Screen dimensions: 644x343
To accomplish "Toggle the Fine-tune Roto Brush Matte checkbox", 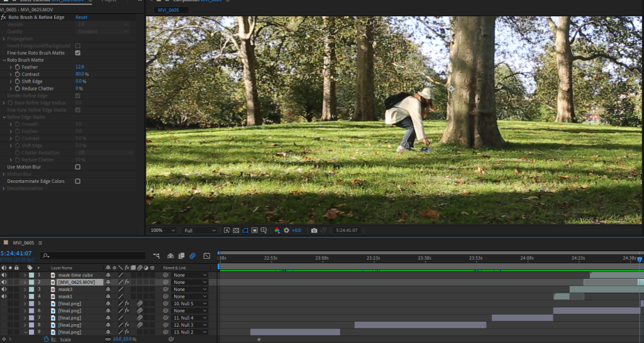I will pos(77,53).
